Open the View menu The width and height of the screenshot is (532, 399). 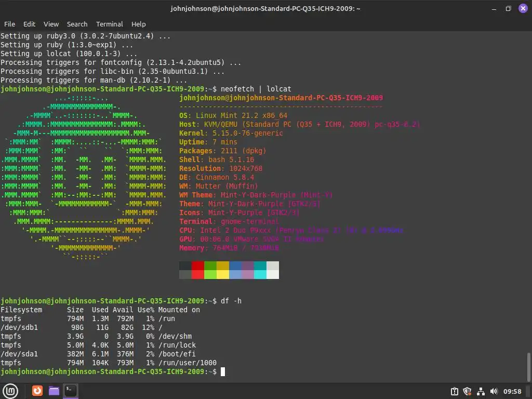pos(51,24)
